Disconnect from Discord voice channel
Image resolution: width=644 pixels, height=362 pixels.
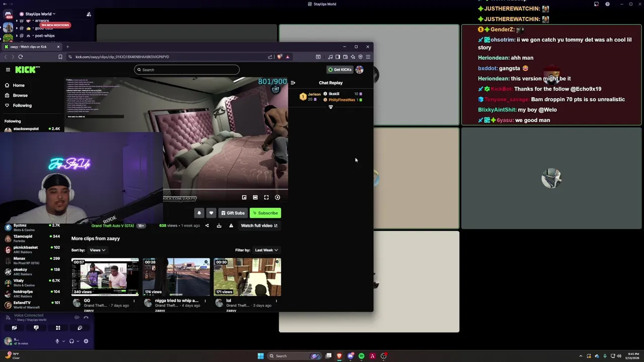click(x=86, y=317)
